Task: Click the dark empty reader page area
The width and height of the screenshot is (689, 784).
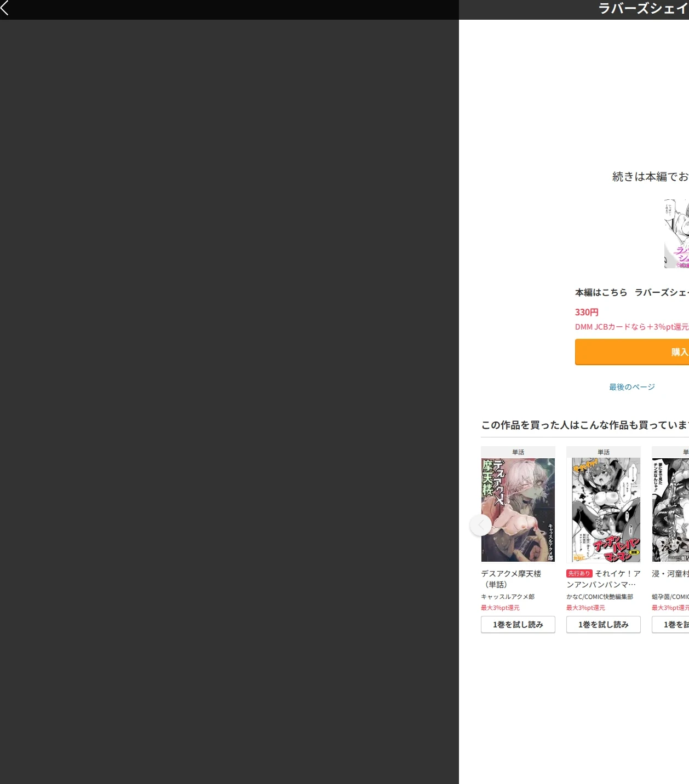Action: 229,402
